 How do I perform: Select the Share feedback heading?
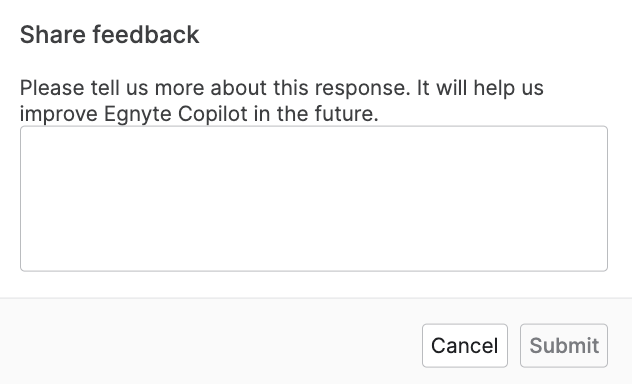tap(110, 34)
